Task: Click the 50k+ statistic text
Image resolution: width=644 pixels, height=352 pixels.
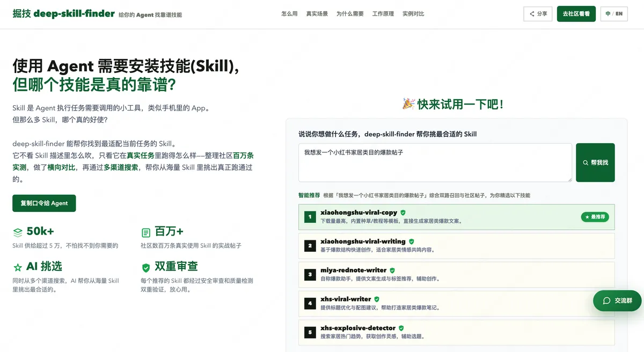Action: (40, 231)
